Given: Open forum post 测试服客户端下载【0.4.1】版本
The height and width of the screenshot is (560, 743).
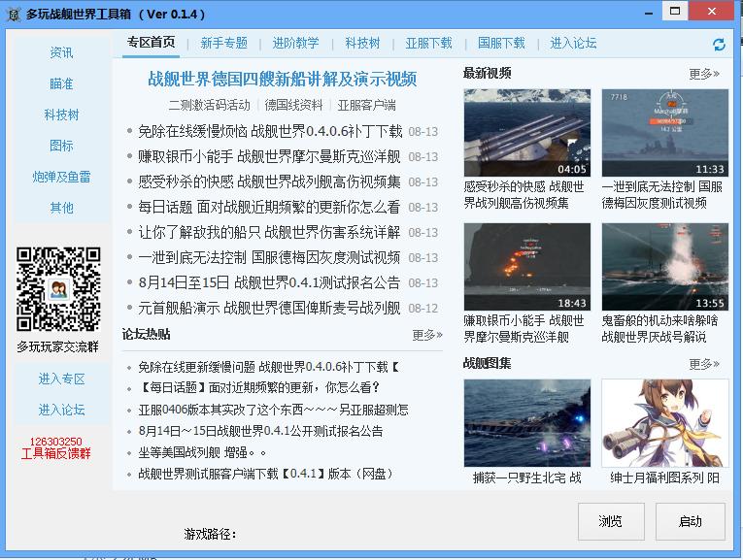Looking at the screenshot, I should [x=266, y=474].
